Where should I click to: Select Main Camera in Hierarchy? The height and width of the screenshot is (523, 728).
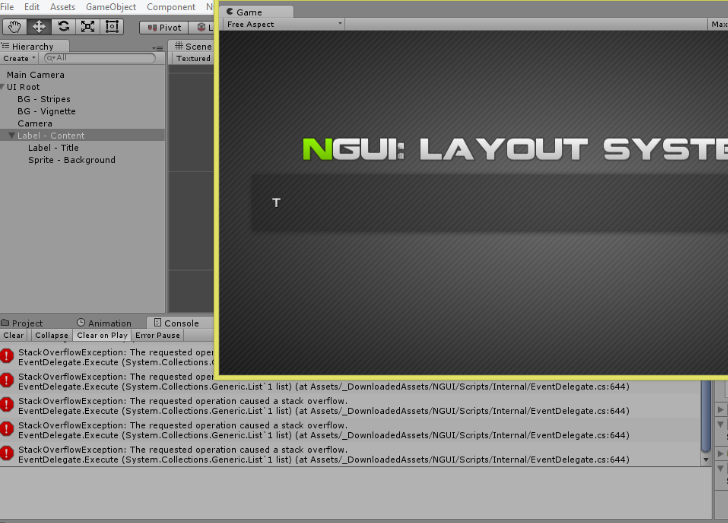82,75
